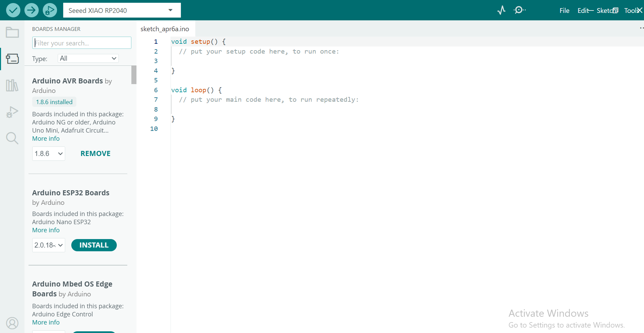Open the Library Manager sidebar icon
The image size is (644, 333).
tap(12, 85)
